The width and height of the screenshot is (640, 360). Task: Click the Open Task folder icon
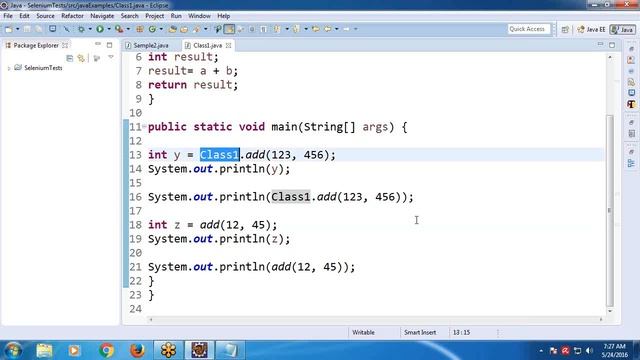tap(184, 29)
